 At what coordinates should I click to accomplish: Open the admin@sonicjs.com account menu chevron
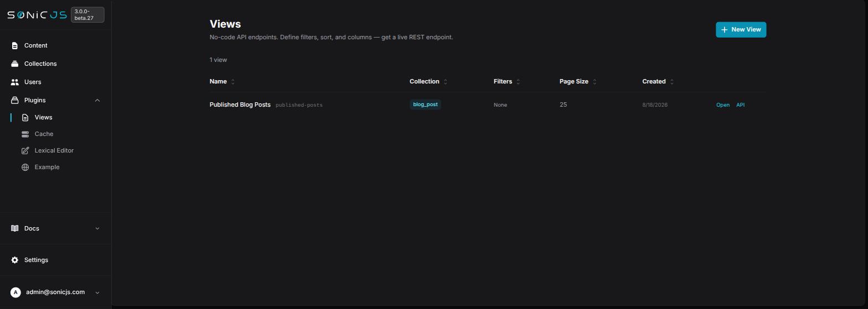97,292
